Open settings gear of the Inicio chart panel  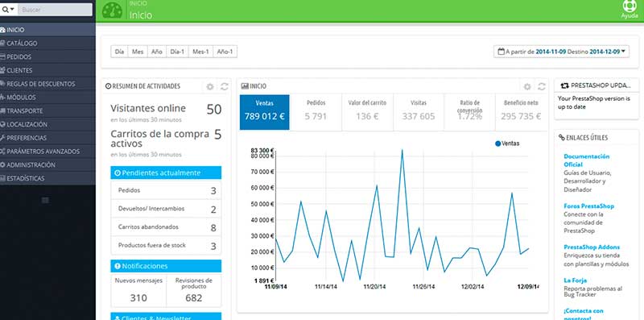pyautogui.click(x=527, y=86)
